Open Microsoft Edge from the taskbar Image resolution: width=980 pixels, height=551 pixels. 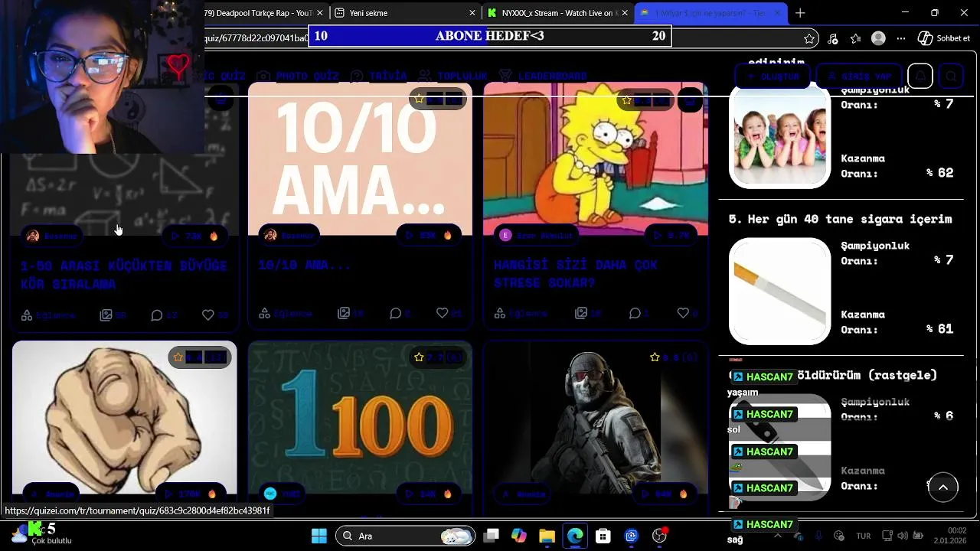tap(575, 536)
